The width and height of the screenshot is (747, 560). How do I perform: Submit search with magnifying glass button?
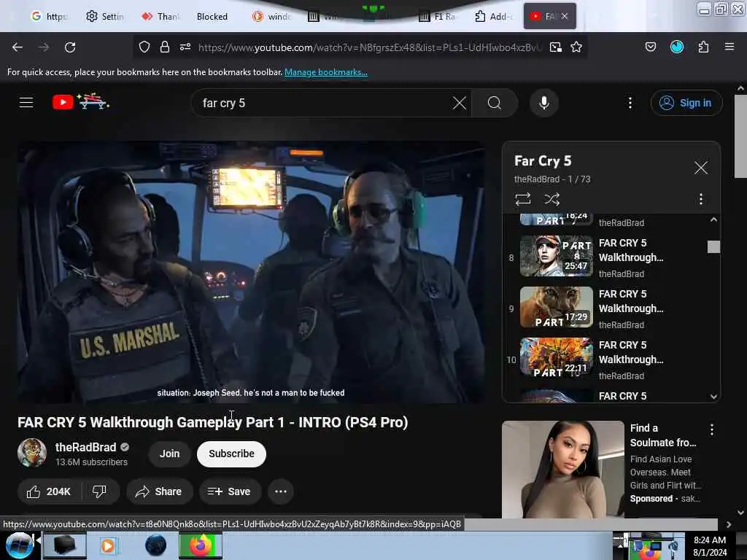tap(495, 103)
